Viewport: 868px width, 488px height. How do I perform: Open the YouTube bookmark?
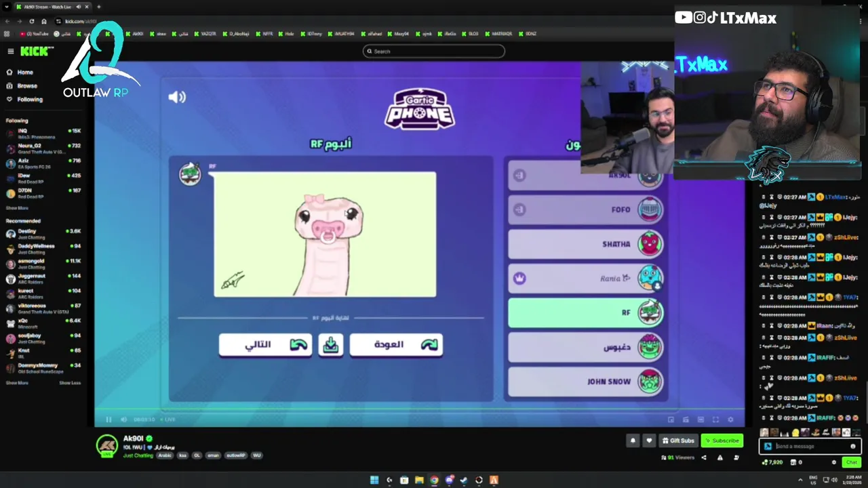click(35, 33)
